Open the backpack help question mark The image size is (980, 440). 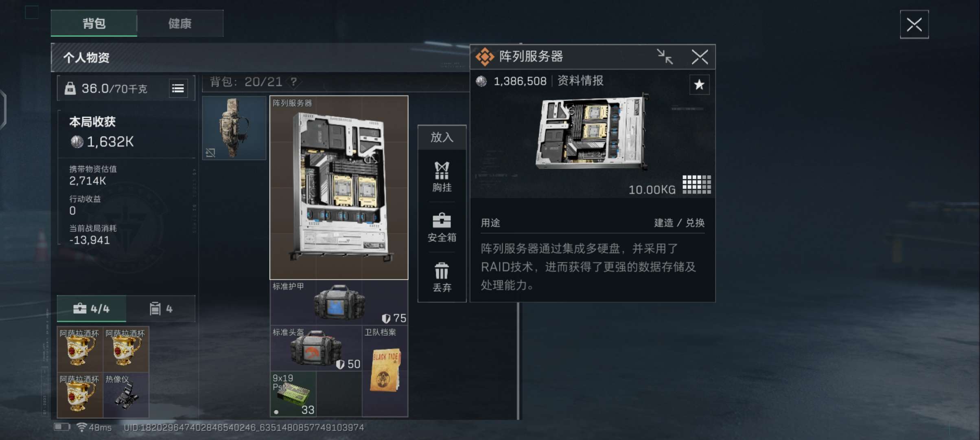coord(293,82)
